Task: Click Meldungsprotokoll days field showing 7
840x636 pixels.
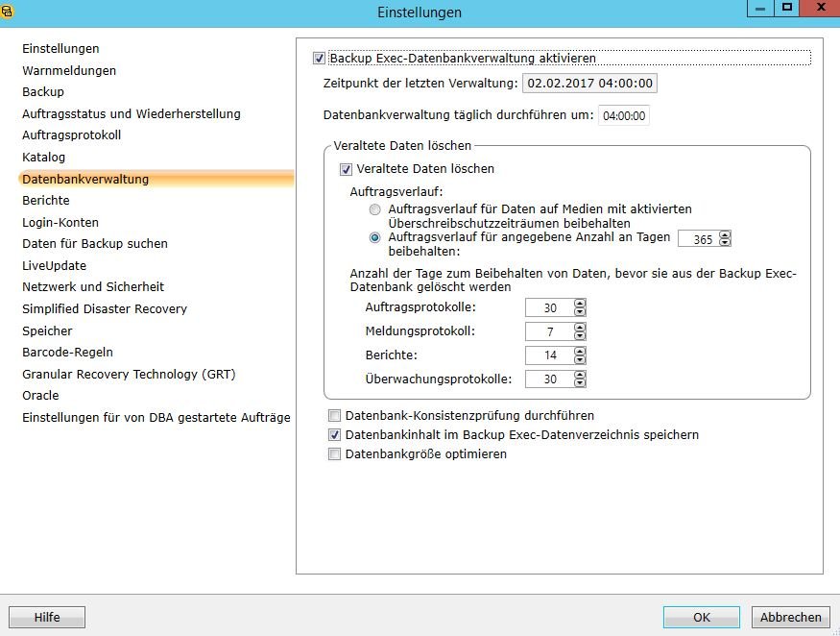Action: 550,332
